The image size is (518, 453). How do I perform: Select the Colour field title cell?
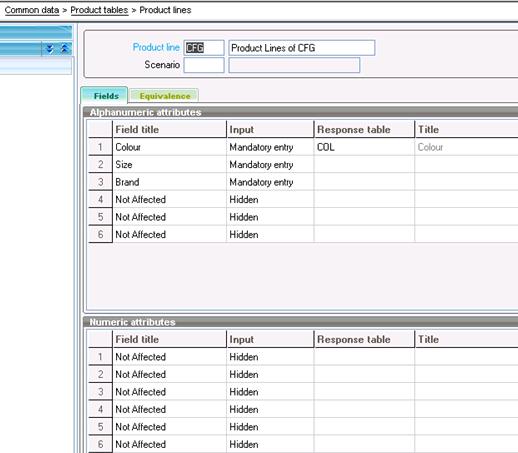(169, 147)
